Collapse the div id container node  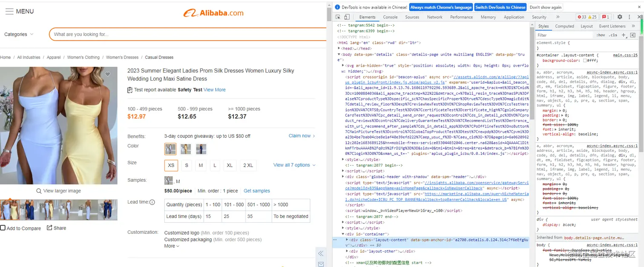[343, 234]
